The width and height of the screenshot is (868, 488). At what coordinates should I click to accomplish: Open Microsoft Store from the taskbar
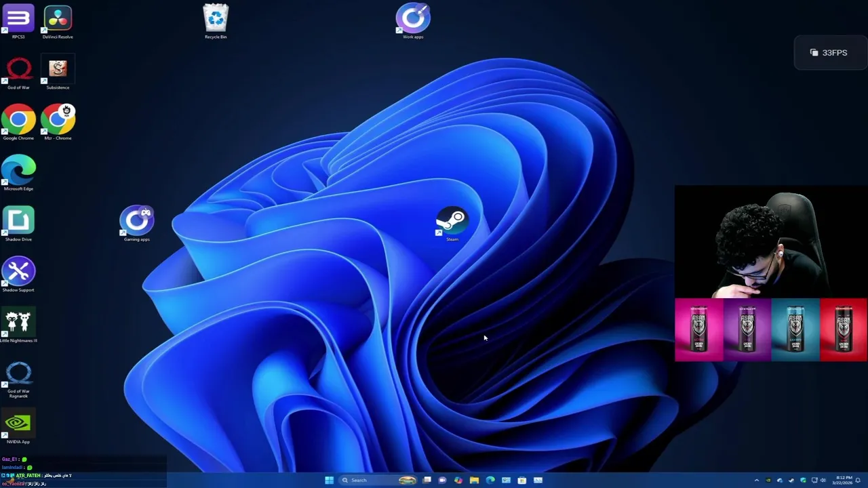tap(522, 480)
